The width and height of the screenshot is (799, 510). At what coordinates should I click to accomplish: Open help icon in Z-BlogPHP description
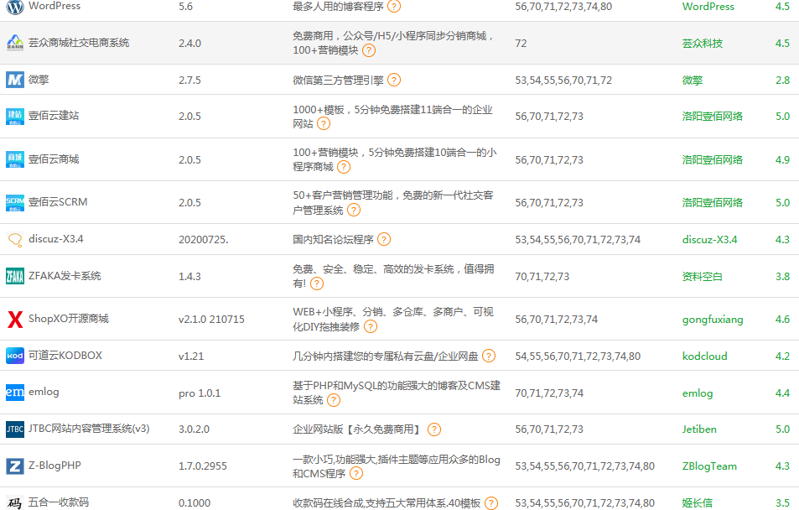coord(356,474)
